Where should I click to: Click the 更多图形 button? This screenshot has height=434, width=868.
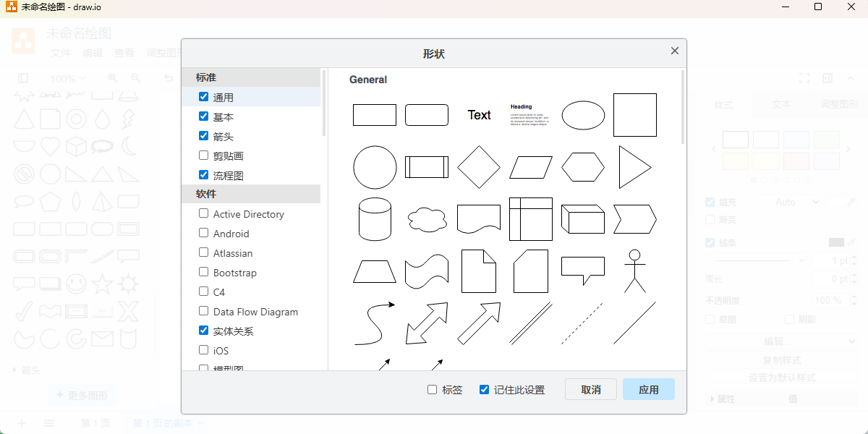(x=82, y=395)
